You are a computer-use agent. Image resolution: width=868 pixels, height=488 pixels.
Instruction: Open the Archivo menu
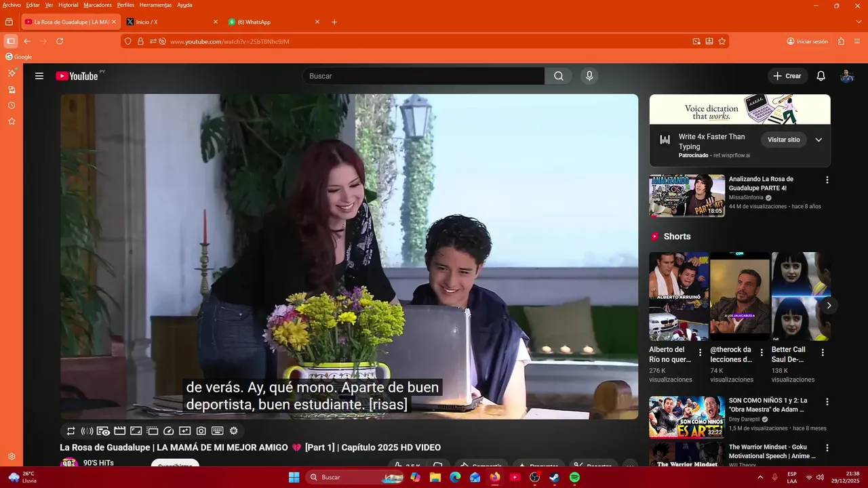[x=12, y=5]
